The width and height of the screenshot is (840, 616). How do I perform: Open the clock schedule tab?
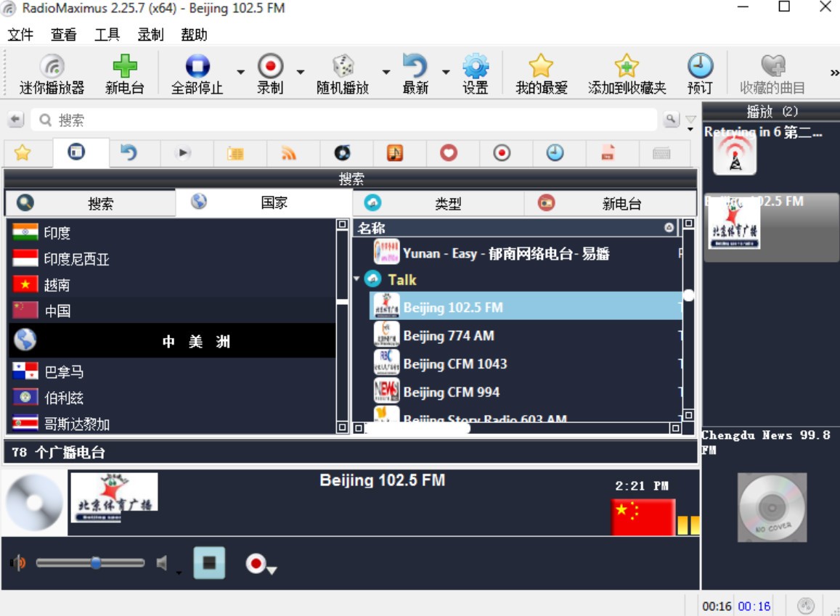point(555,153)
